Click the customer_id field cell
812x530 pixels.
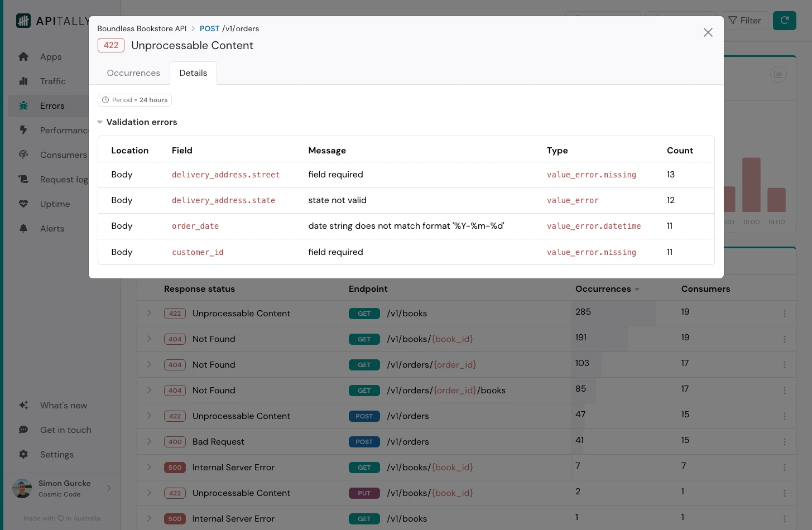(198, 252)
